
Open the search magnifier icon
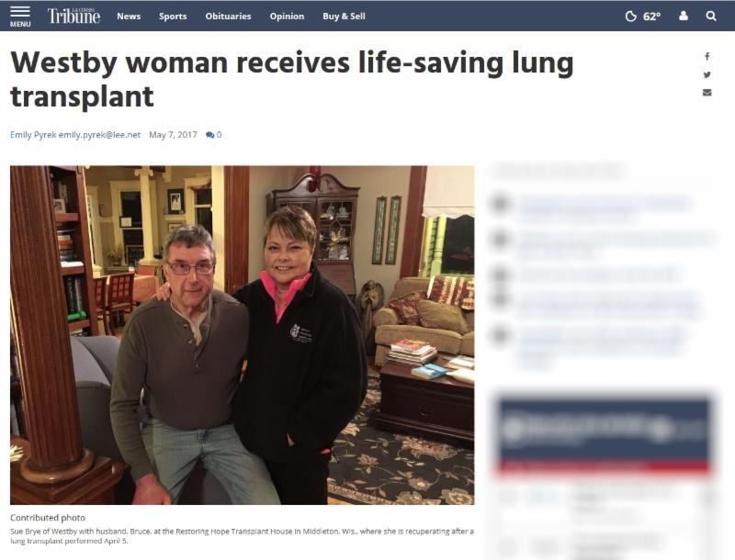tap(711, 16)
